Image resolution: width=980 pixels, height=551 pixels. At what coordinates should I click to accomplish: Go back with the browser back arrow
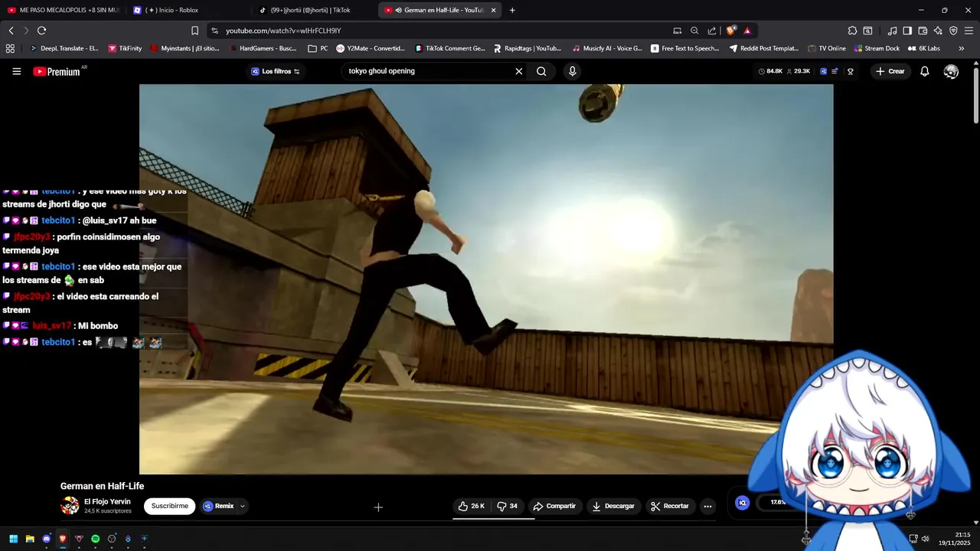[11, 31]
